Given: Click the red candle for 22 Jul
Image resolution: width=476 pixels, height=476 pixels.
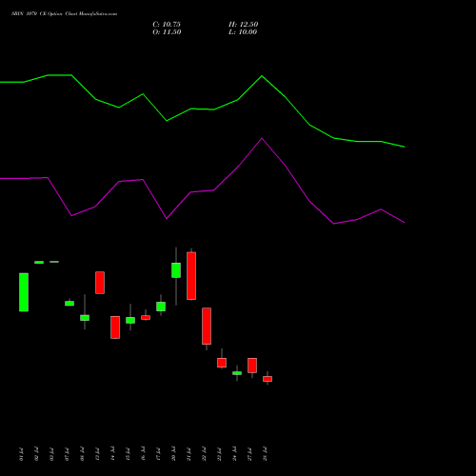Looking at the screenshot, I should [x=207, y=327].
